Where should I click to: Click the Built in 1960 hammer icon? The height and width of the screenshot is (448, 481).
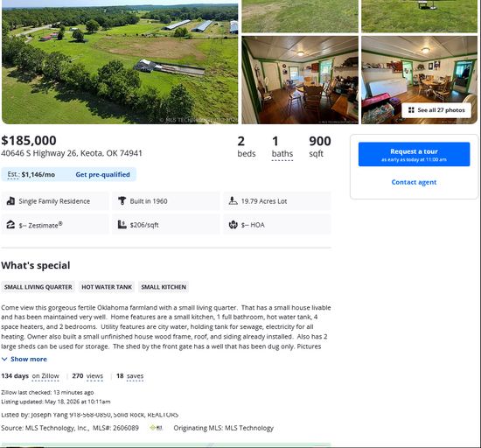click(122, 201)
